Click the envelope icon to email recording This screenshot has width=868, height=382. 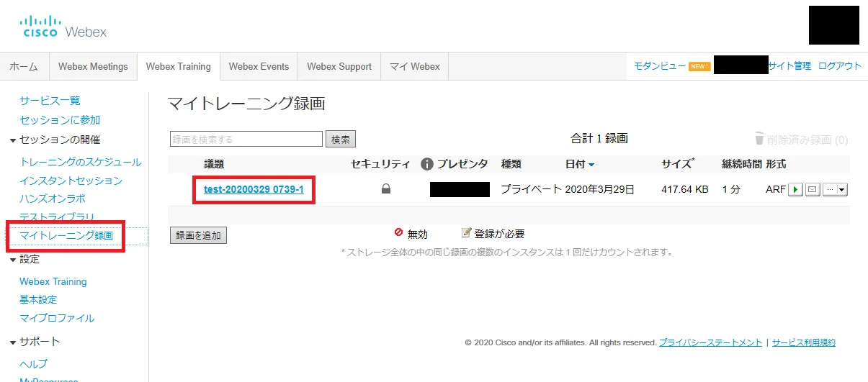[813, 190]
